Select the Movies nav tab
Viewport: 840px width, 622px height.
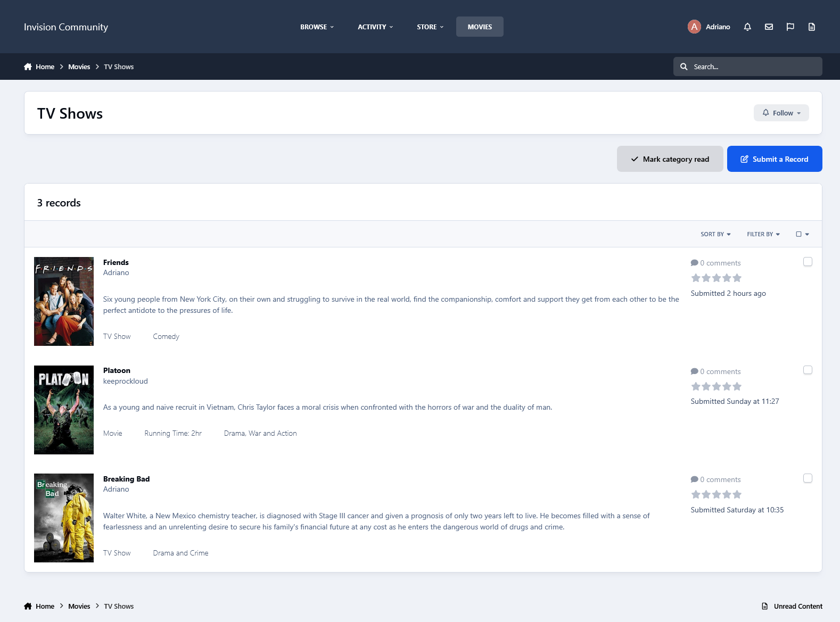480,27
